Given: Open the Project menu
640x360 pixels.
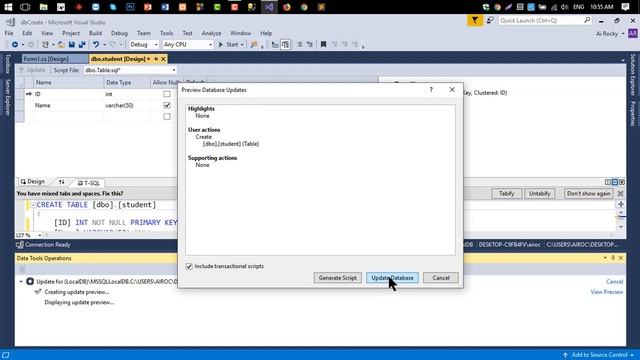Looking at the screenshot, I should (x=71, y=33).
